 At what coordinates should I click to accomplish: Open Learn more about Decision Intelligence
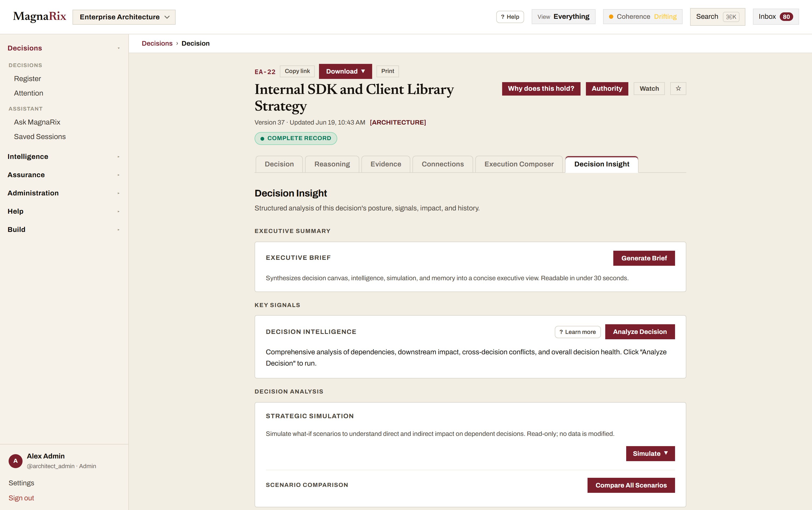(577, 332)
